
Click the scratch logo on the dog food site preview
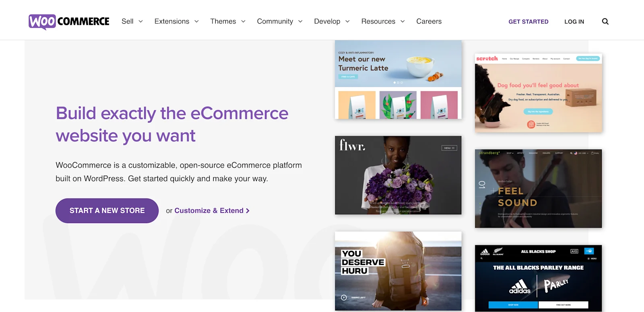(487, 59)
